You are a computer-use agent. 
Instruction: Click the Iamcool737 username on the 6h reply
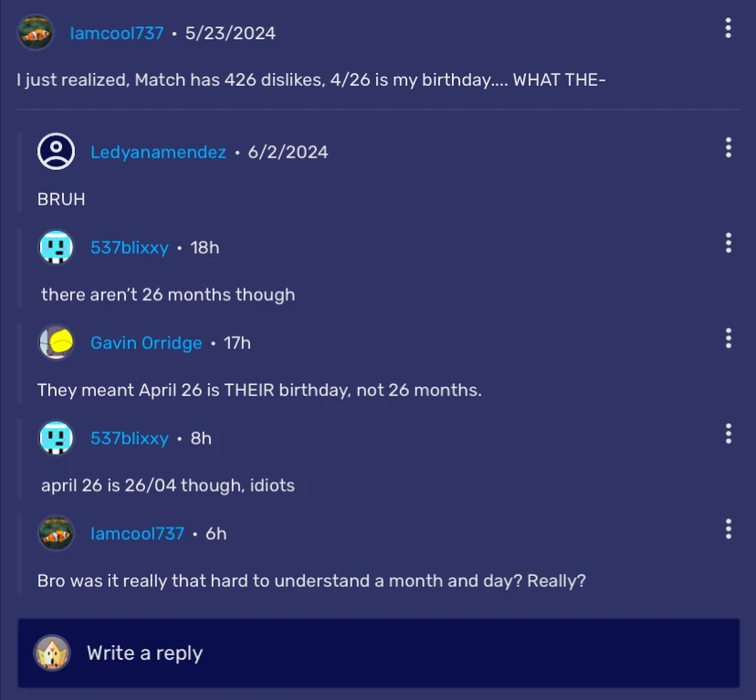(137, 534)
